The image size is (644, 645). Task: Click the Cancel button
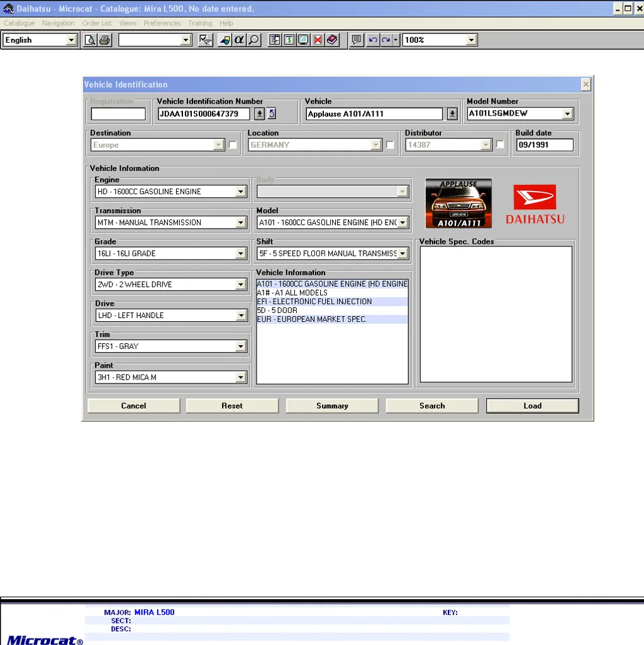point(134,405)
